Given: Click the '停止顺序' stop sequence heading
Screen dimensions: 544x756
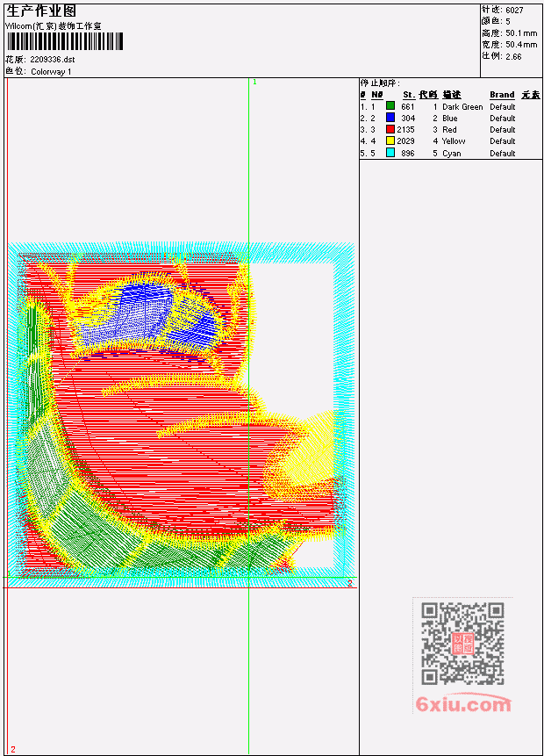Looking at the screenshot, I should click(x=380, y=83).
